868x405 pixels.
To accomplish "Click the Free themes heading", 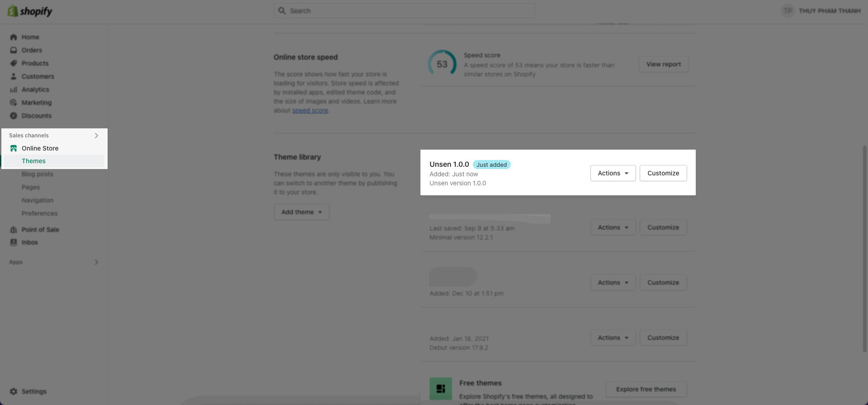I will click(481, 383).
